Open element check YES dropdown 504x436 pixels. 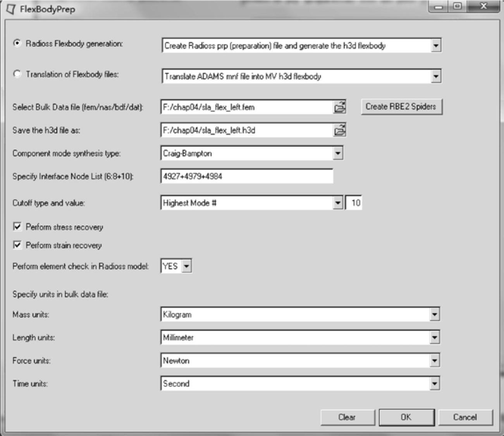click(x=187, y=266)
